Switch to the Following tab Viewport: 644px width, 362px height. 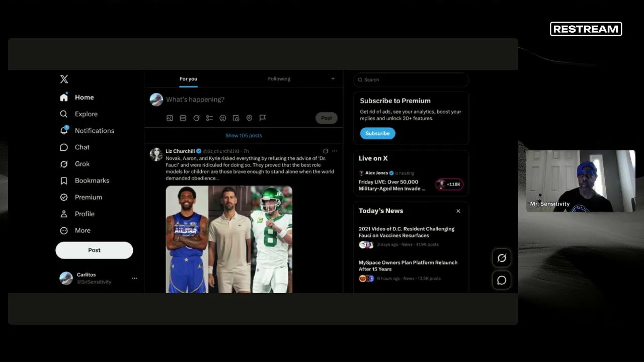tap(279, 79)
